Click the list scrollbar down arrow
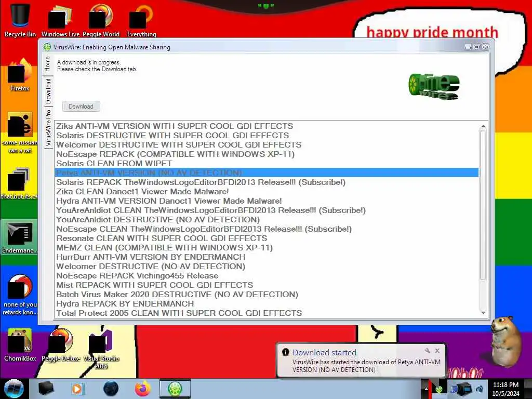Screen dimensions: 532x399 click(483, 313)
